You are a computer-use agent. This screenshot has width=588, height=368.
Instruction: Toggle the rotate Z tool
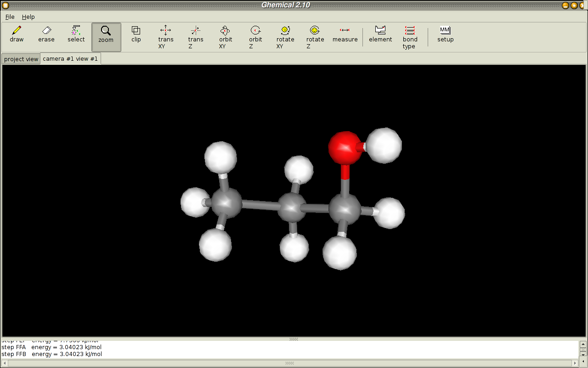click(315, 37)
